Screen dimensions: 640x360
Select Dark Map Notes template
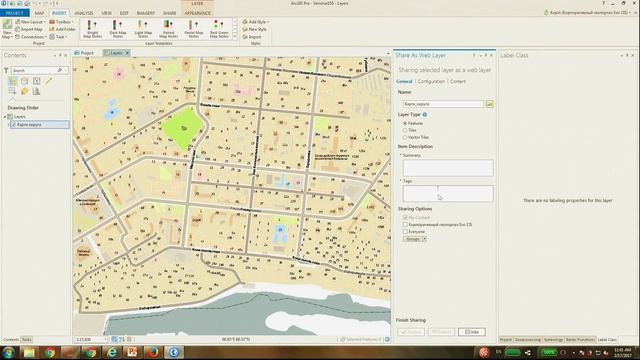pyautogui.click(x=118, y=29)
